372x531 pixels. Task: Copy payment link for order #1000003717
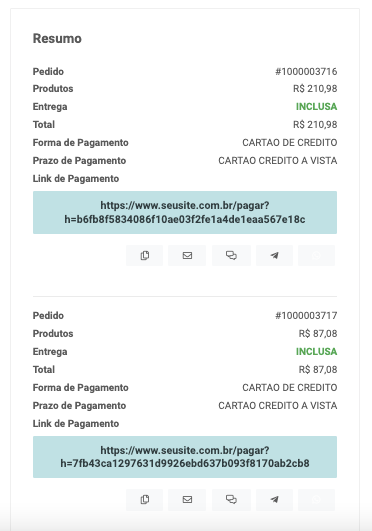pyautogui.click(x=145, y=500)
